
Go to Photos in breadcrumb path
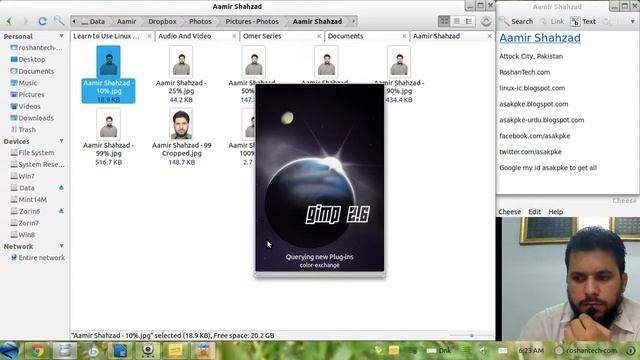tap(200, 21)
